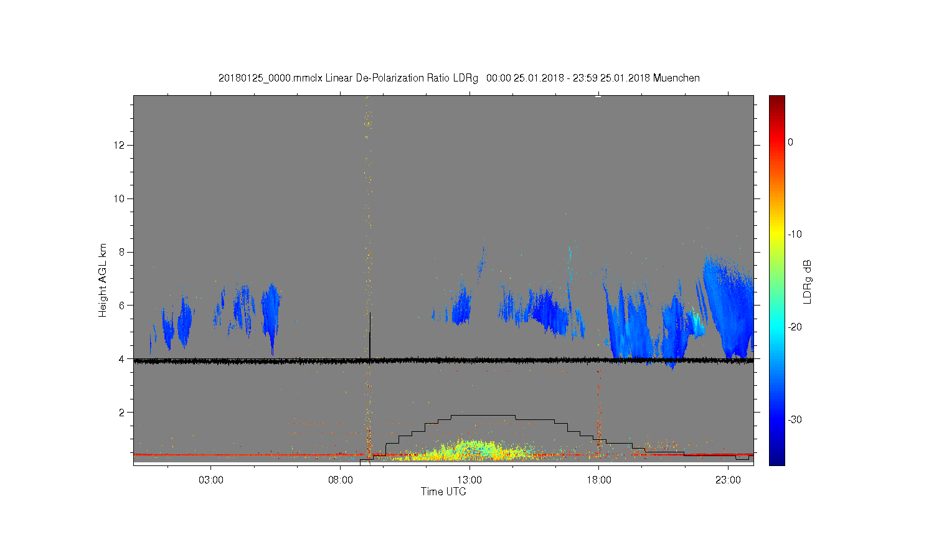
Task: Click the height tick label 12
Action: click(120, 145)
